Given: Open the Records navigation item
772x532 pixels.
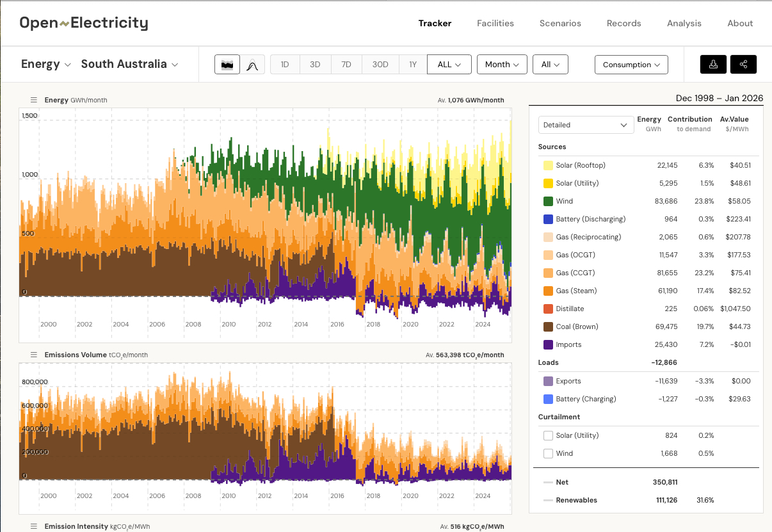Looking at the screenshot, I should tap(623, 23).
